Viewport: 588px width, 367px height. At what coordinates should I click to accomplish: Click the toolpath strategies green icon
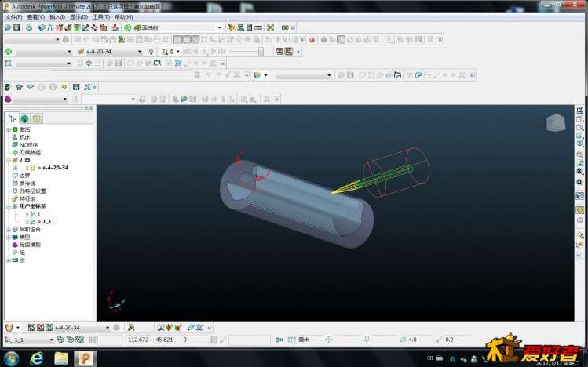pyautogui.click(x=128, y=27)
